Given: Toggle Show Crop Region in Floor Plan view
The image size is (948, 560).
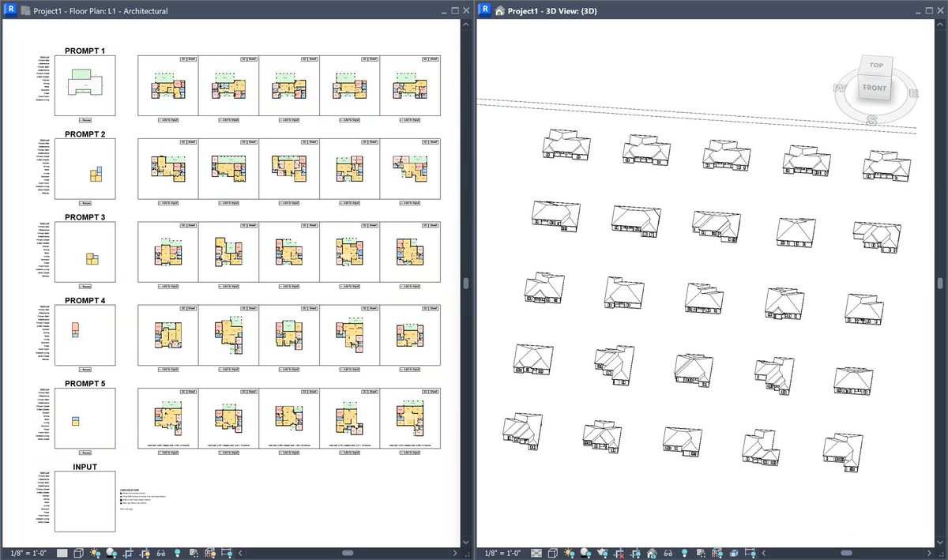Looking at the screenshot, I should coord(145,553).
